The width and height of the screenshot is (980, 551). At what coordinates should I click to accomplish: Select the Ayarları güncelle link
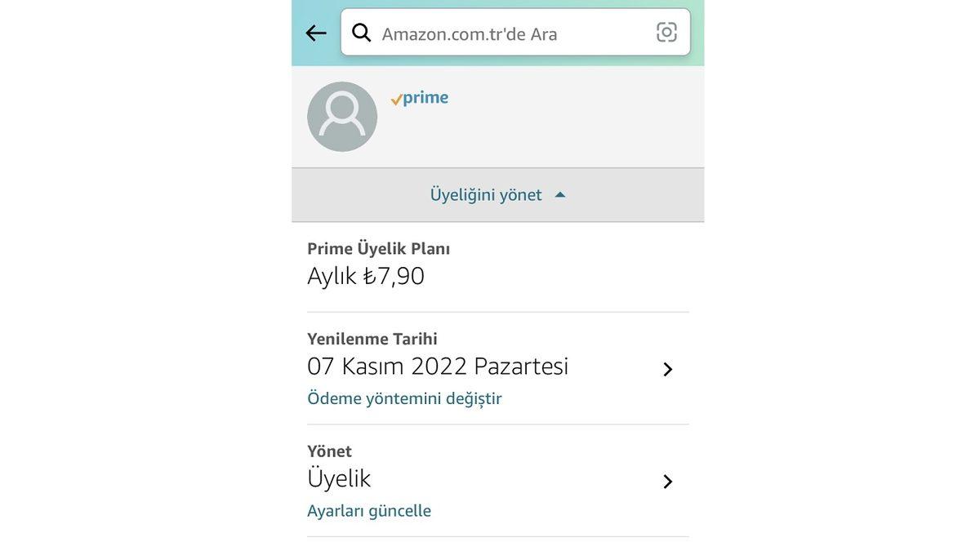click(x=368, y=509)
